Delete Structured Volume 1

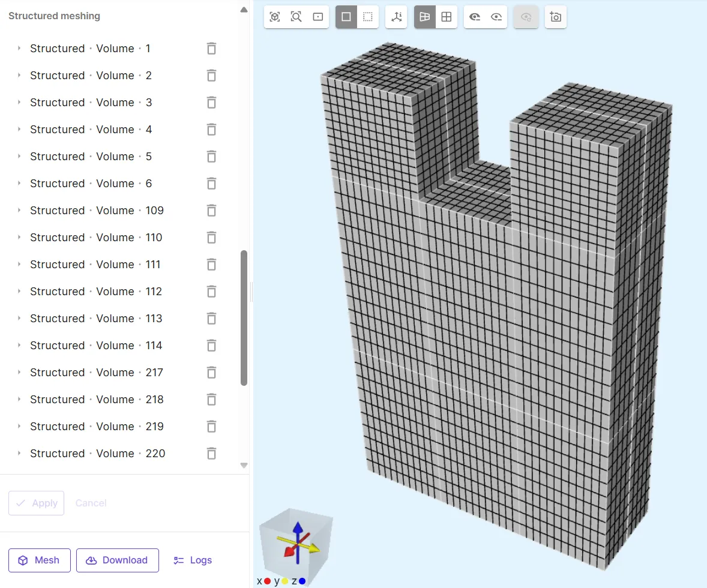211,49
